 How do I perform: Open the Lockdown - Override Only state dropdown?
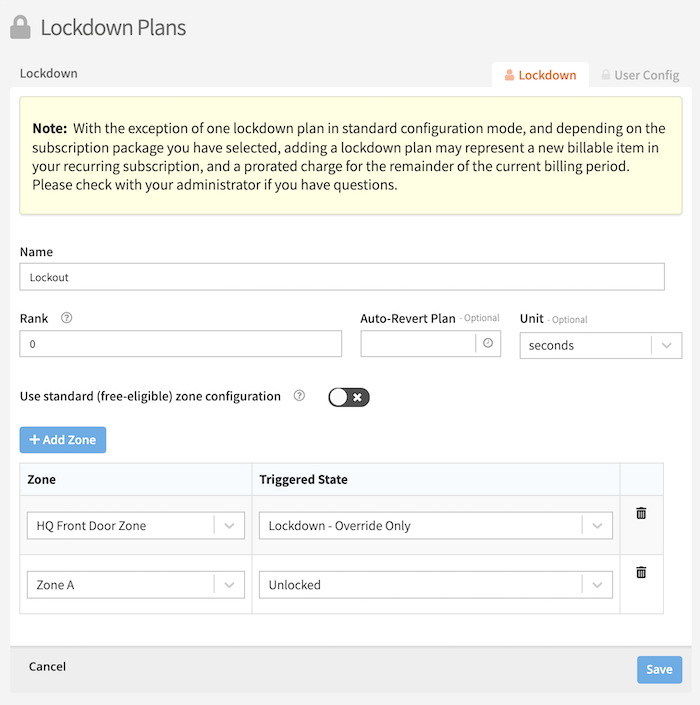[x=597, y=526]
